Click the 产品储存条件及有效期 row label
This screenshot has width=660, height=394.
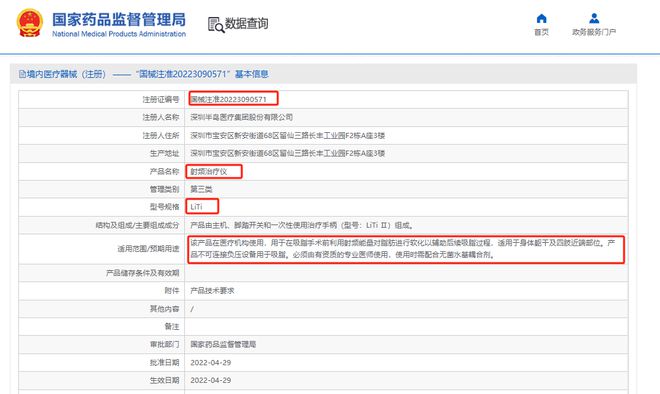(142, 273)
